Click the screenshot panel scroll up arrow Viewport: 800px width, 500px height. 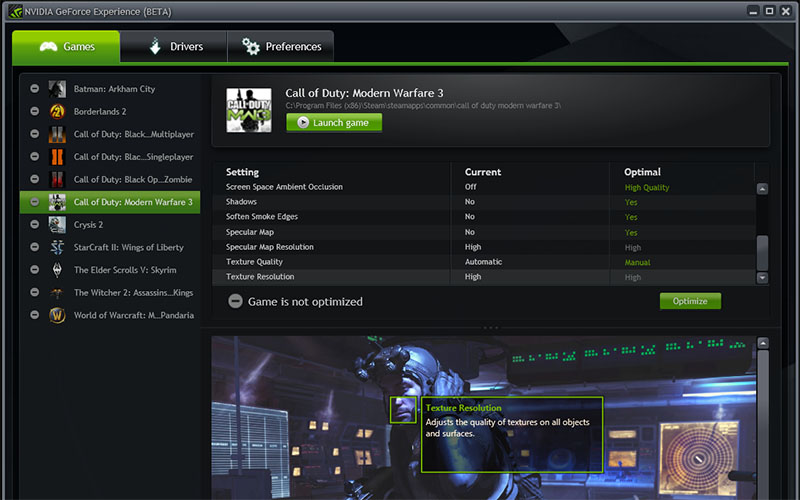coord(763,343)
